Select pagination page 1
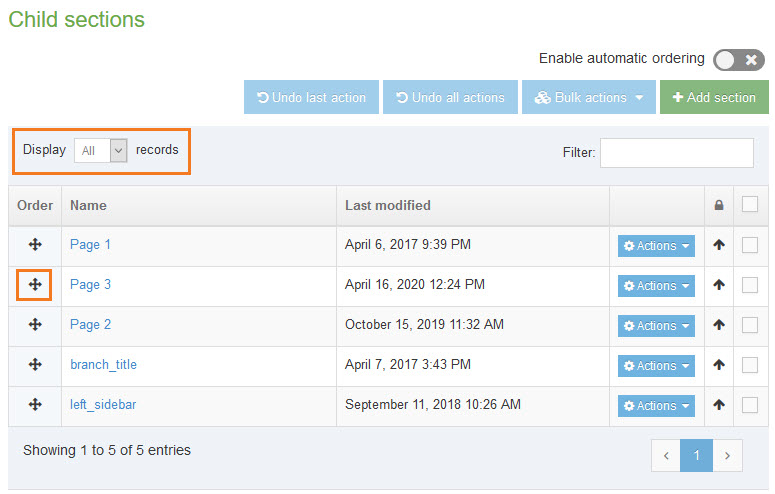Viewport: 775px width, 494px height. [x=696, y=455]
